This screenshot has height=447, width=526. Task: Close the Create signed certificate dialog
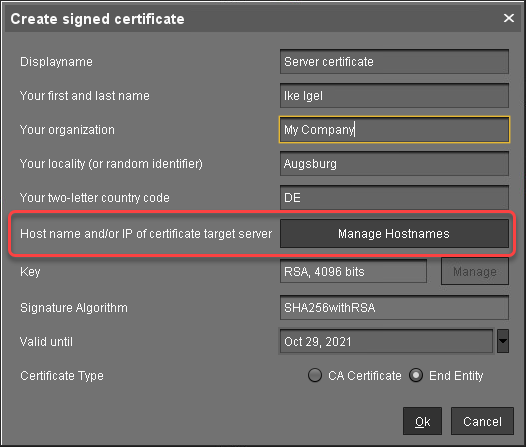click(x=509, y=18)
